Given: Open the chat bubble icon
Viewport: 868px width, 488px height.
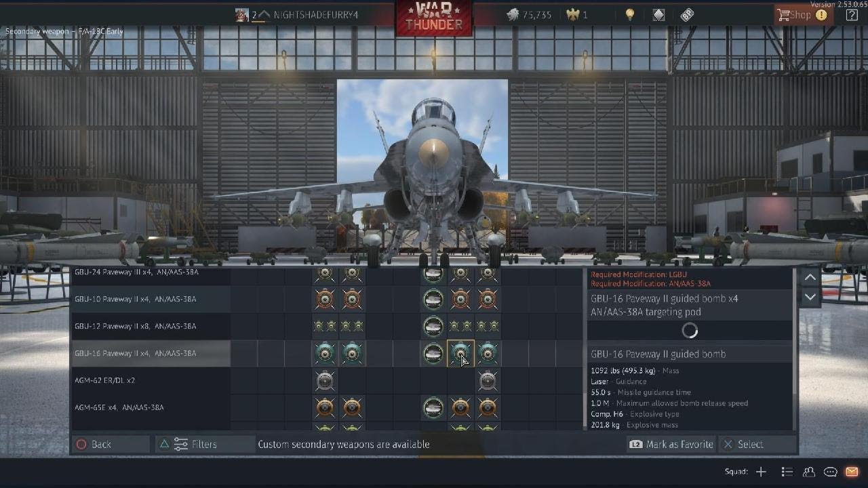Looking at the screenshot, I should pyautogui.click(x=830, y=472).
